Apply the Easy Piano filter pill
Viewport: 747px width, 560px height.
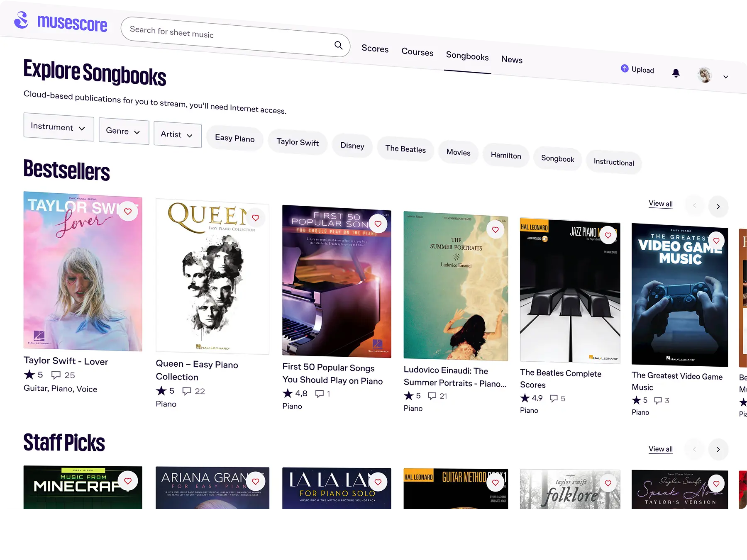[x=234, y=138]
